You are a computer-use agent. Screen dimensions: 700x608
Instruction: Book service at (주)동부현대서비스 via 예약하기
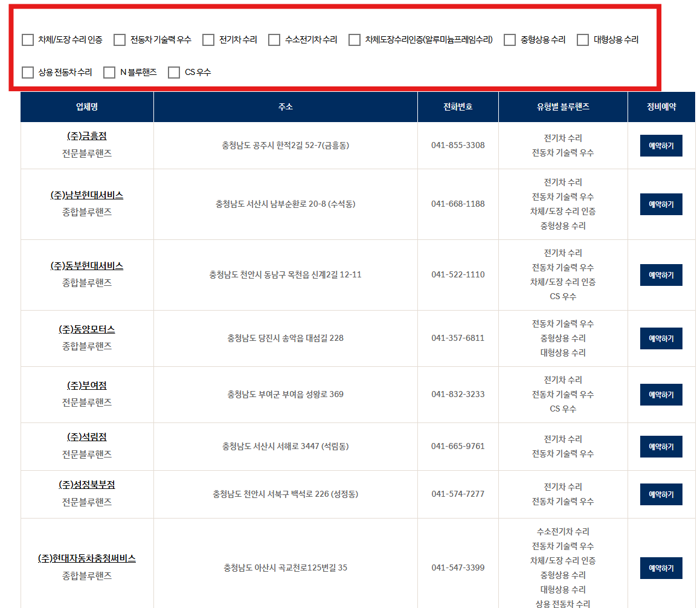pos(661,275)
